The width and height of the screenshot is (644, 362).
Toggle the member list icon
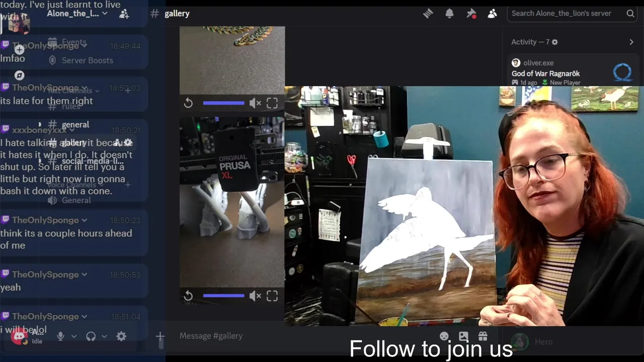pos(492,14)
